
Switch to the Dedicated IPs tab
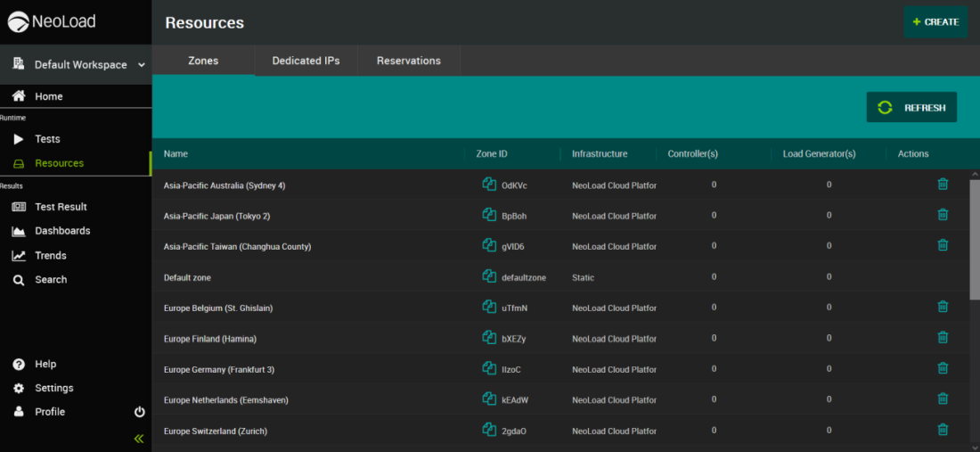(x=306, y=61)
